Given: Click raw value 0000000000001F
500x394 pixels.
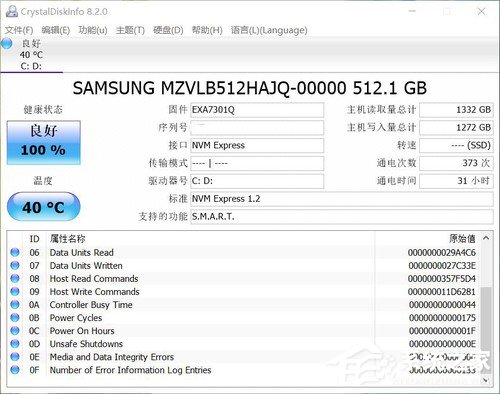Looking at the screenshot, I should 442,331.
